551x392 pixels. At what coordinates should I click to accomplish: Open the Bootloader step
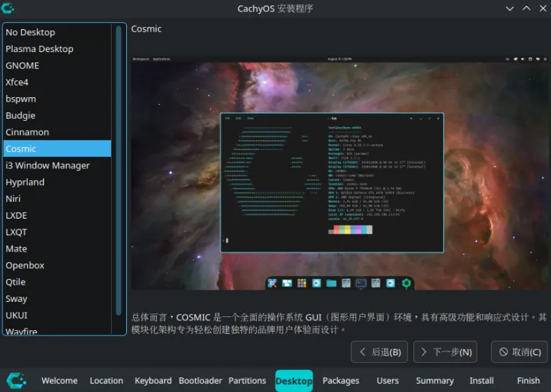(x=201, y=381)
